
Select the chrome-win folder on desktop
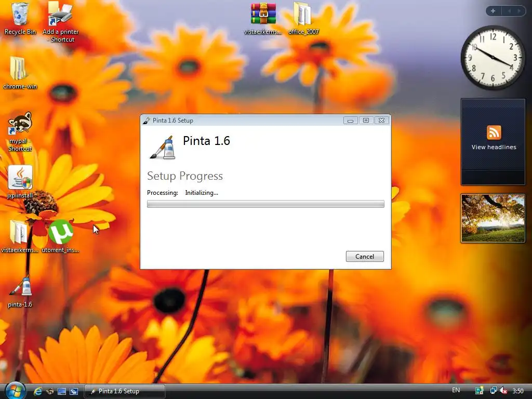20,73
